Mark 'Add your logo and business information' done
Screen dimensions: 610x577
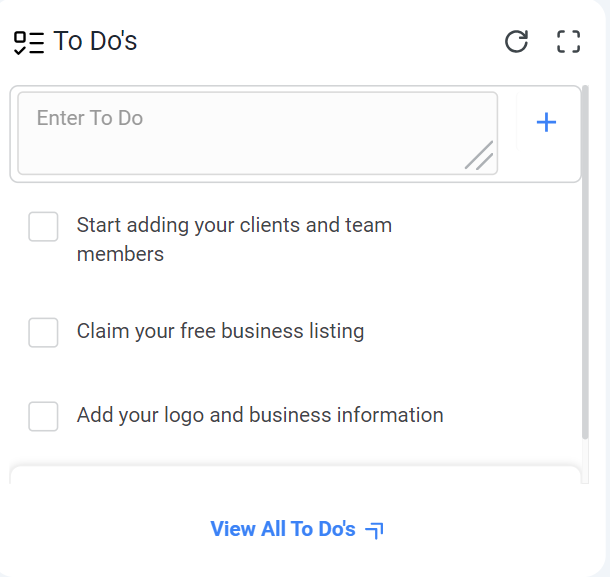43,416
